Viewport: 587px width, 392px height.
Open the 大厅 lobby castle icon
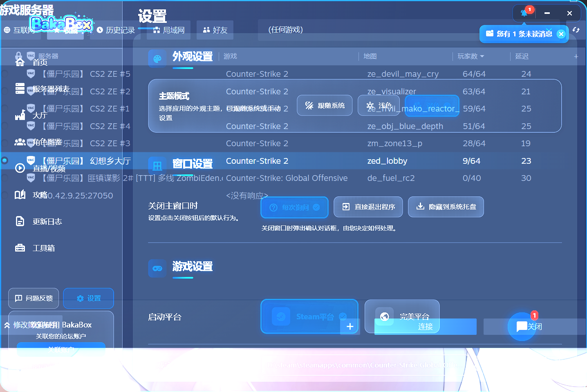click(20, 115)
